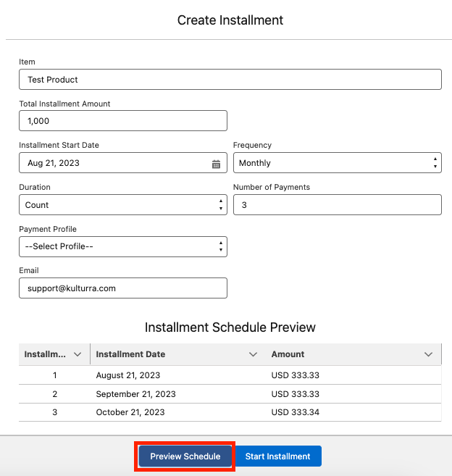The width and height of the screenshot is (452, 476).
Task: Click into the Number of Payments field
Action: tap(337, 205)
